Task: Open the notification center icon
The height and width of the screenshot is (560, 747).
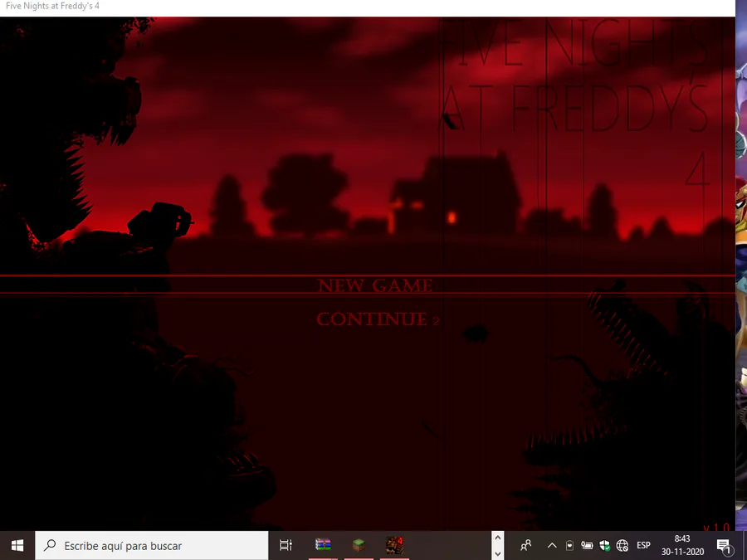Action: (x=724, y=546)
